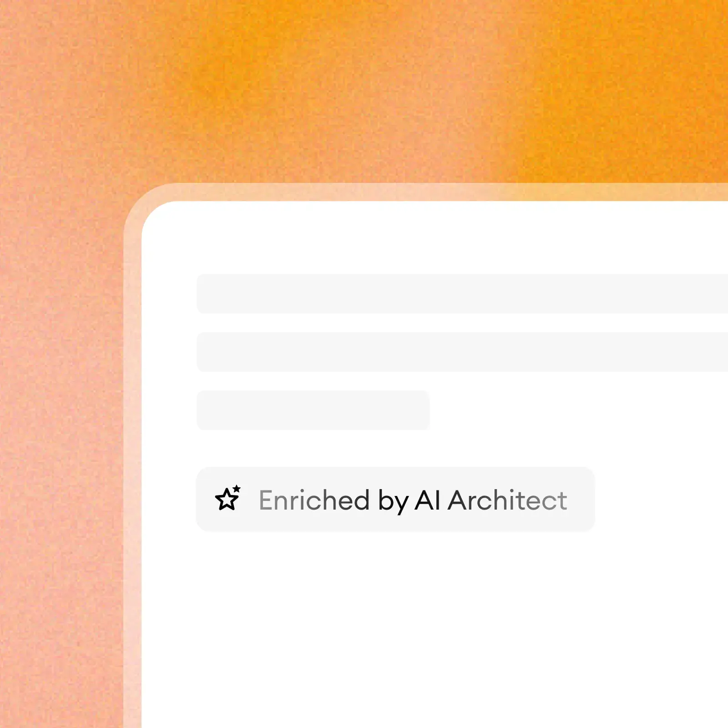728x728 pixels.
Task: Select the first gray placeholder line
Action: coord(462,293)
